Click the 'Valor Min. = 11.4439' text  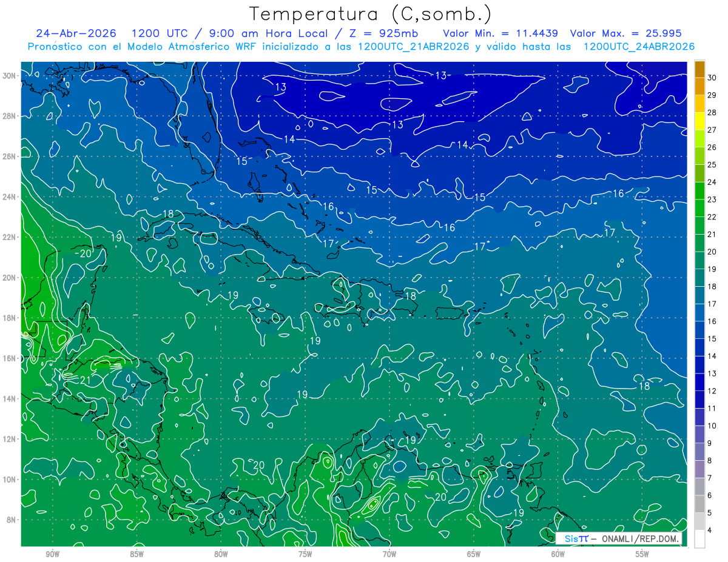pyautogui.click(x=500, y=33)
